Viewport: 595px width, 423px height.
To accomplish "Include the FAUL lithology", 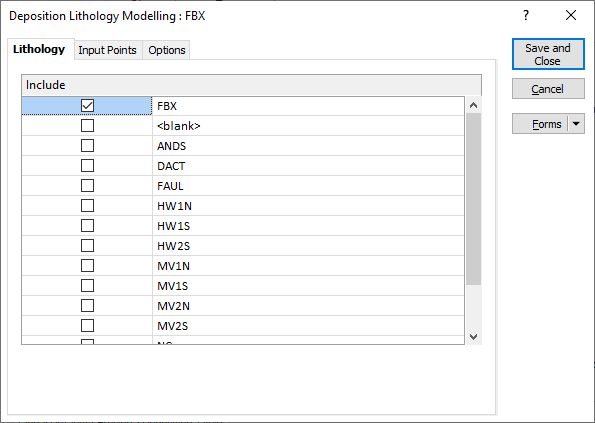I will pyautogui.click(x=87, y=186).
